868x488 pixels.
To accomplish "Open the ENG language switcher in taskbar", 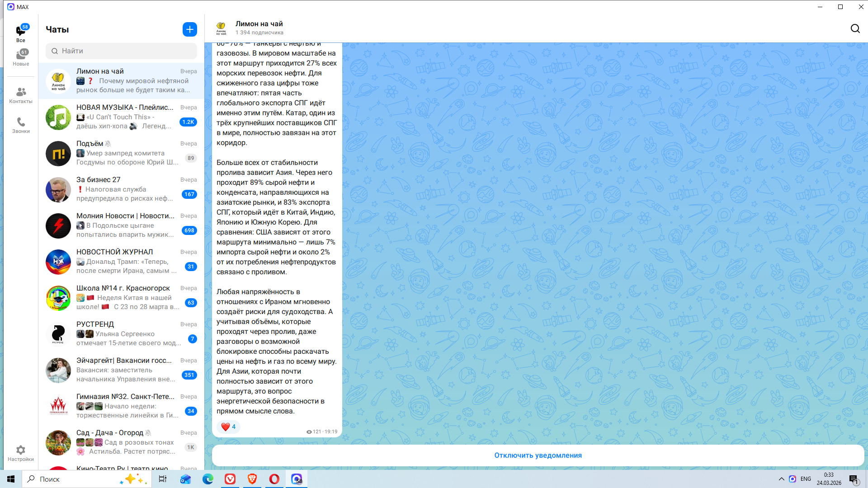I will tap(806, 479).
